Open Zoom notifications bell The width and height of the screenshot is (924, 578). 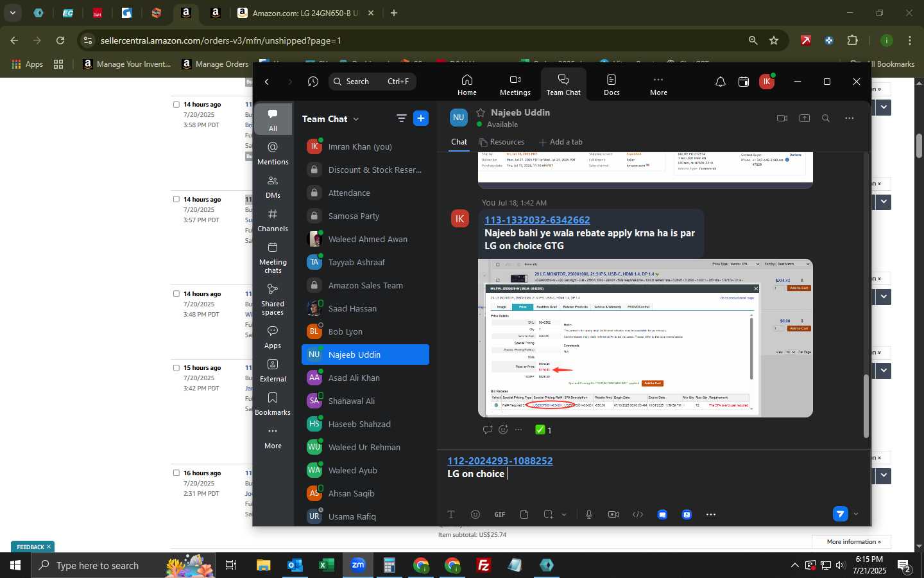[720, 82]
